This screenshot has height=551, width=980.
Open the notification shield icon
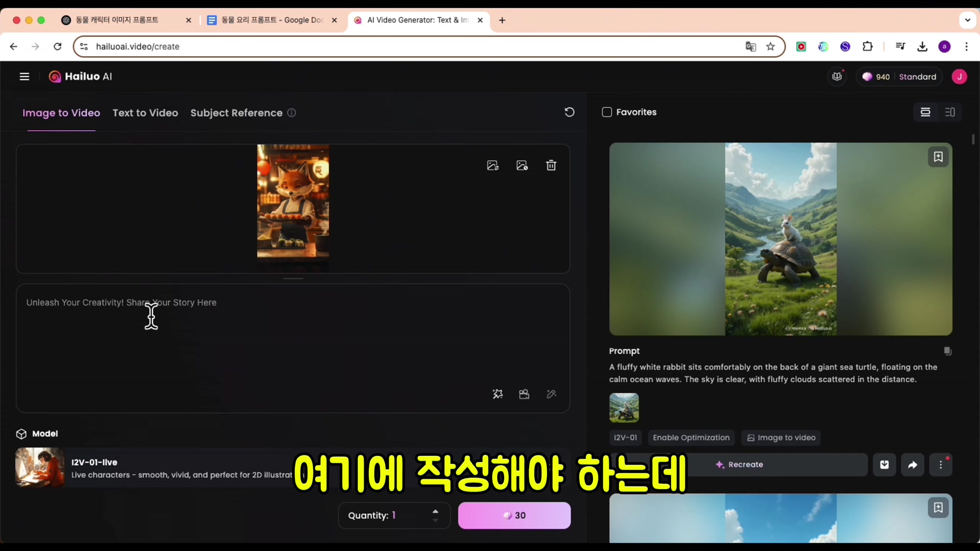(837, 77)
